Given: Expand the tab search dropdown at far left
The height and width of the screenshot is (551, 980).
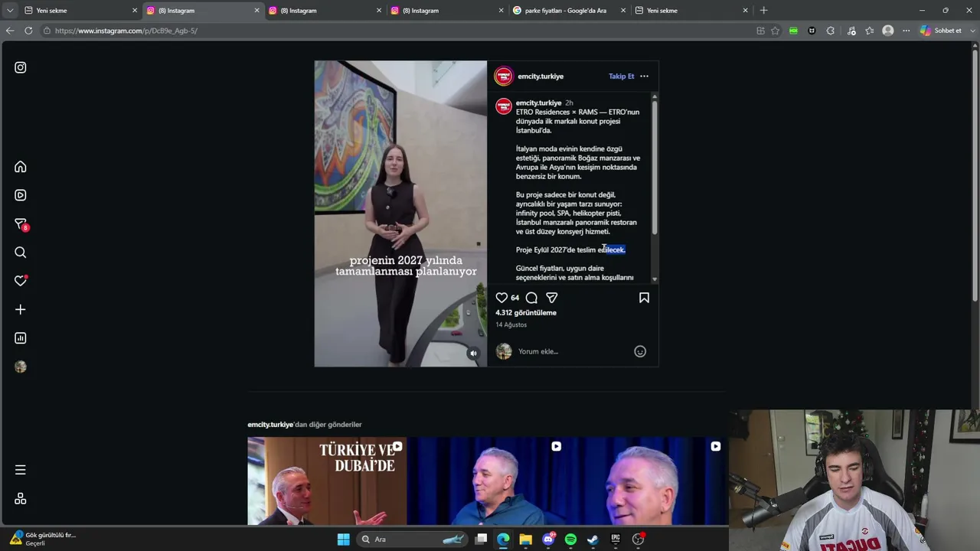Looking at the screenshot, I should pos(9,11).
